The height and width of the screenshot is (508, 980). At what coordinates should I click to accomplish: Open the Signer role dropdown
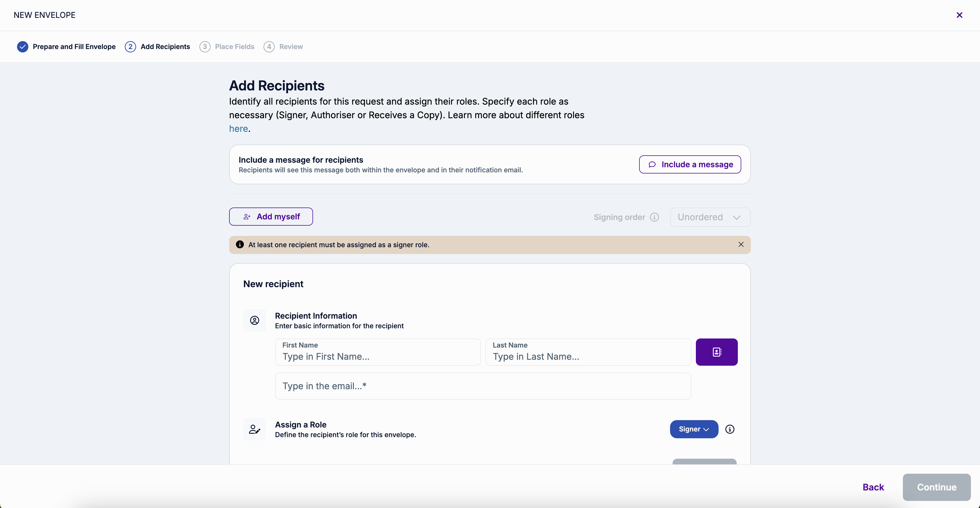(x=694, y=429)
